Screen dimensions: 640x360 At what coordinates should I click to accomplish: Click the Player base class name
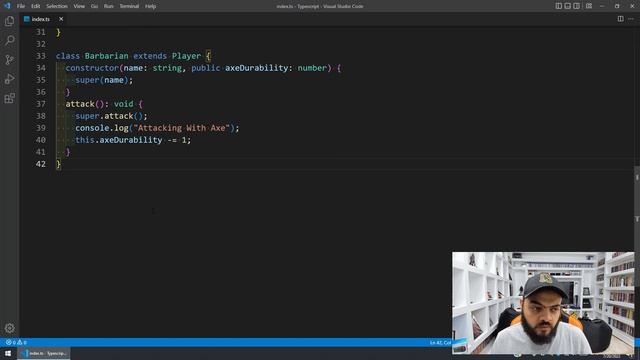[187, 56]
